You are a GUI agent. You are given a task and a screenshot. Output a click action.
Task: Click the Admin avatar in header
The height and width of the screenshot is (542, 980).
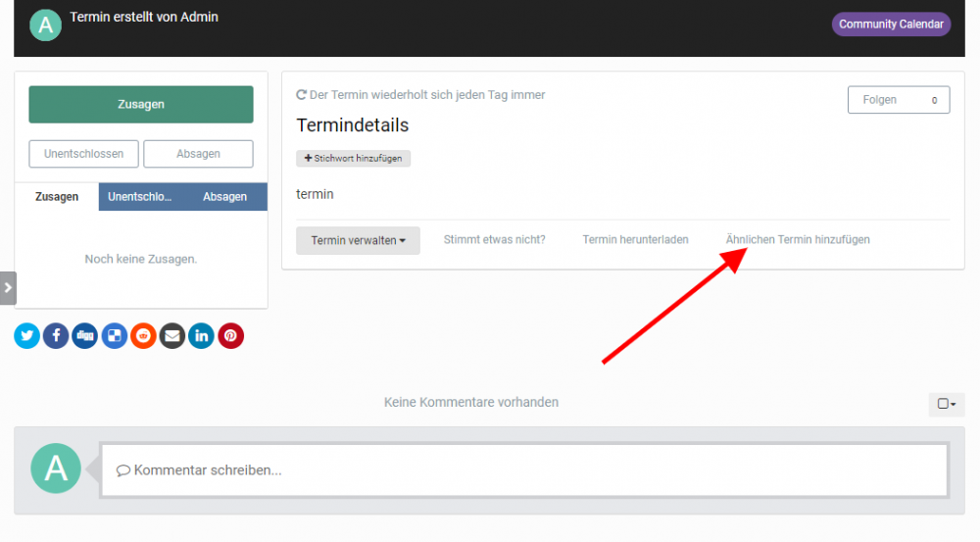click(46, 25)
